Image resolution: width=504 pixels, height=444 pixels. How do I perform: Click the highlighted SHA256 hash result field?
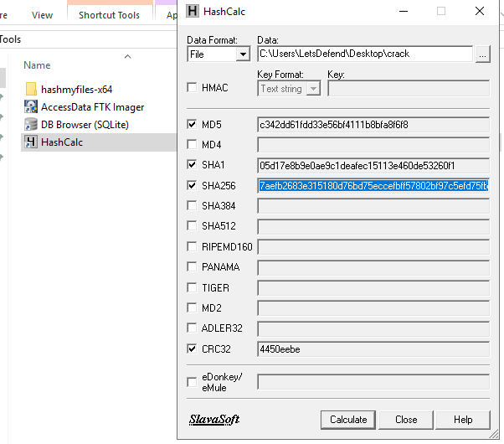(x=373, y=186)
